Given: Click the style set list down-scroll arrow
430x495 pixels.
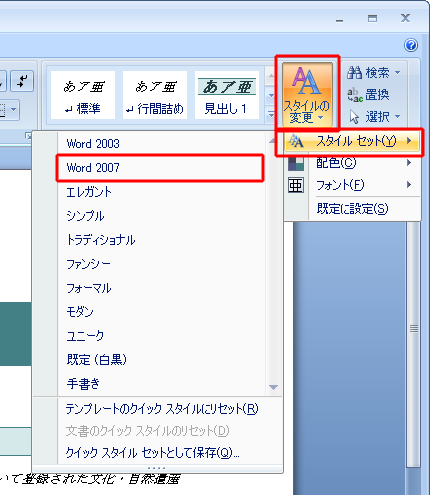Looking at the screenshot, I should [273, 387].
